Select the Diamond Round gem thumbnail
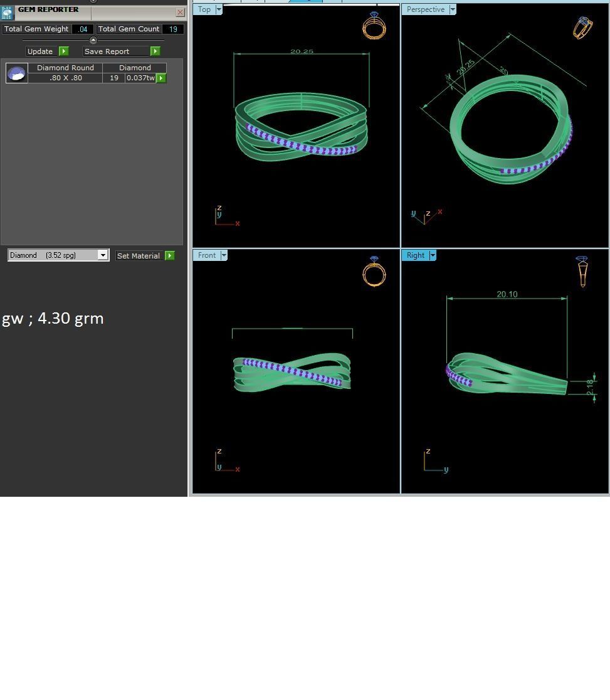610x700 pixels. pyautogui.click(x=17, y=73)
